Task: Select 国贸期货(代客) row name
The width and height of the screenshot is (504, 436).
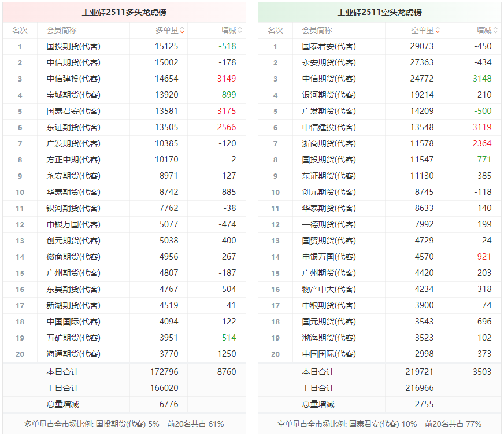Action: click(329, 241)
